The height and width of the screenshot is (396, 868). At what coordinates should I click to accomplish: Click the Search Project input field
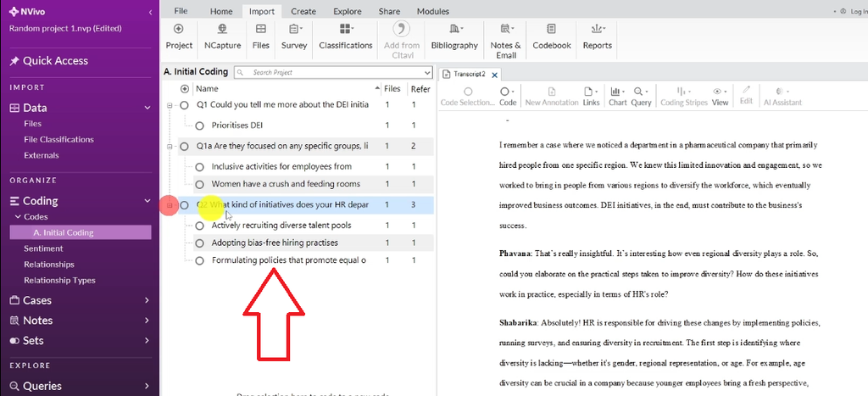[332, 73]
